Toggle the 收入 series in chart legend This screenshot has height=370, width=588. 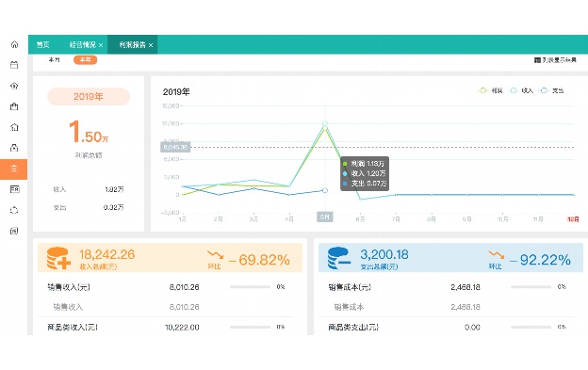pos(520,90)
